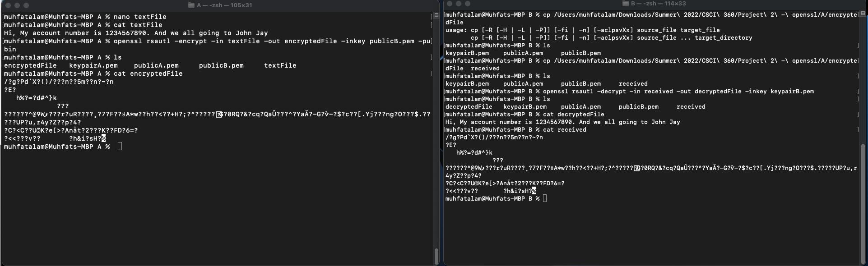Close terminal window A
Image resolution: width=868 pixels, height=266 pixels.
point(8,5)
